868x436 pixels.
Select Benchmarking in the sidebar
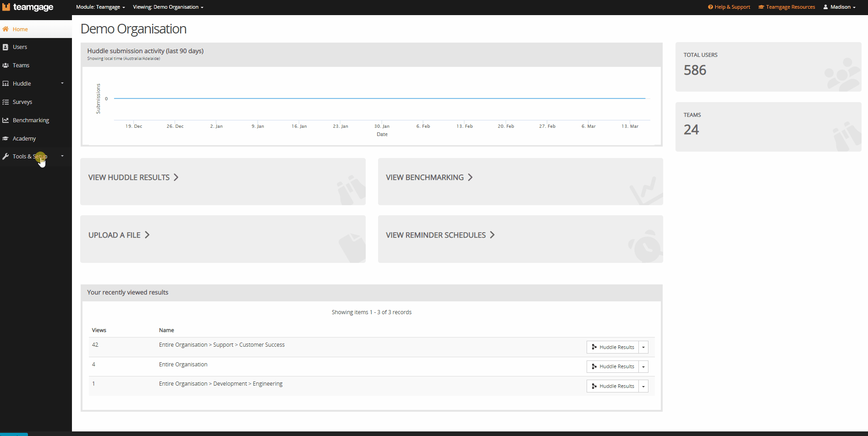coord(36,120)
